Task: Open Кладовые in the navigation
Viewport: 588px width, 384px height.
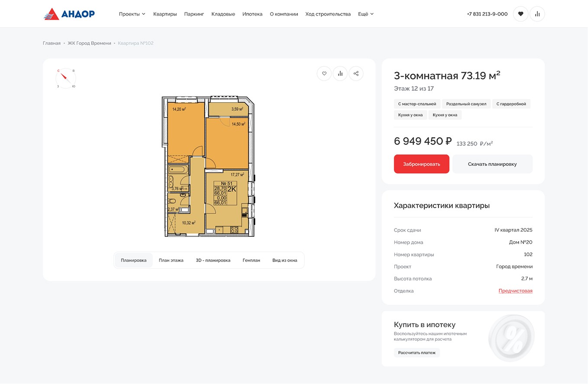Action: (223, 14)
